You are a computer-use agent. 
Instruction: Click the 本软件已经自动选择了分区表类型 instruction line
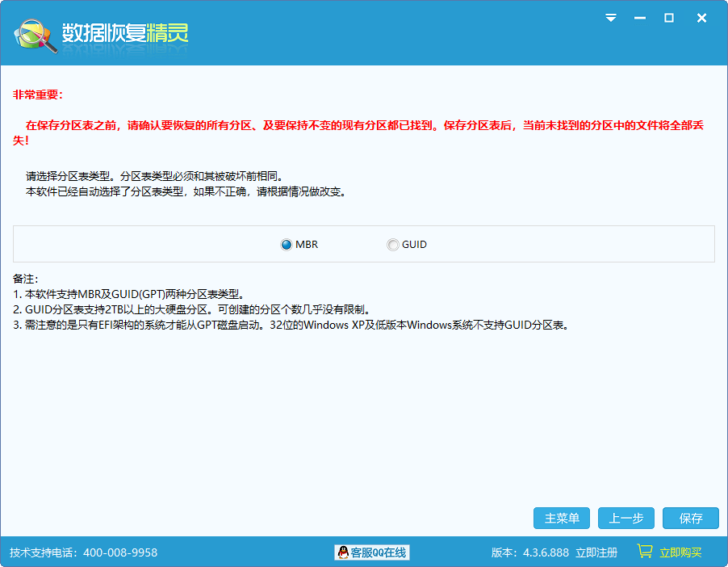[x=186, y=192]
